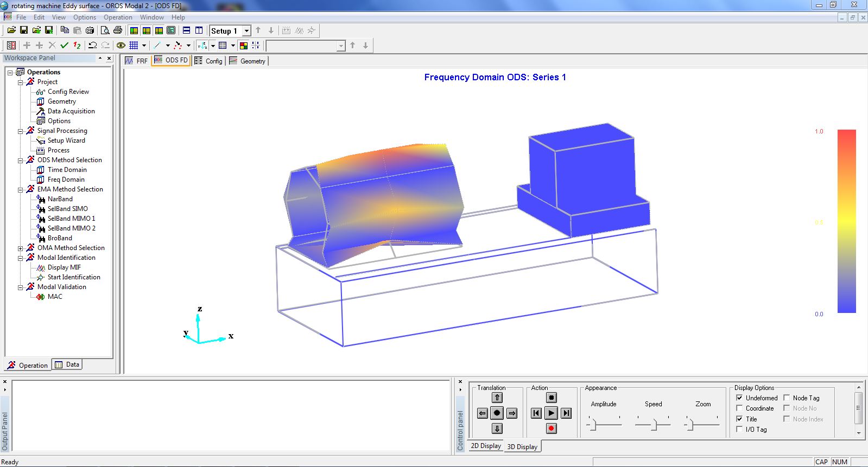Screen dimensions: 868x467
Task: Uncheck the Undeformed display option
Action: 739,398
